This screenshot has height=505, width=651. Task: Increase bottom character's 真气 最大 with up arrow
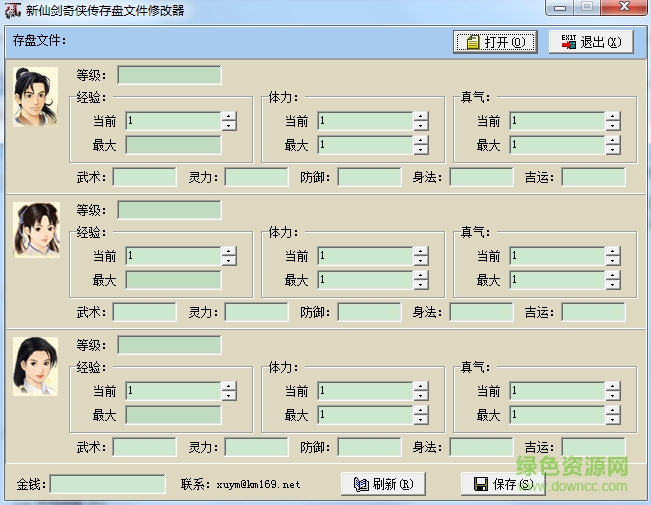pyautogui.click(x=613, y=410)
